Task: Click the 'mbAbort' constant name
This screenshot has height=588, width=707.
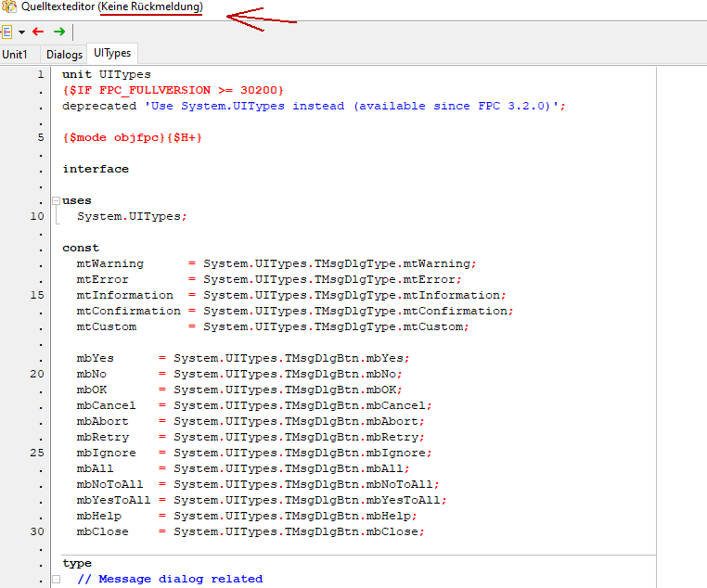Action: 103,421
